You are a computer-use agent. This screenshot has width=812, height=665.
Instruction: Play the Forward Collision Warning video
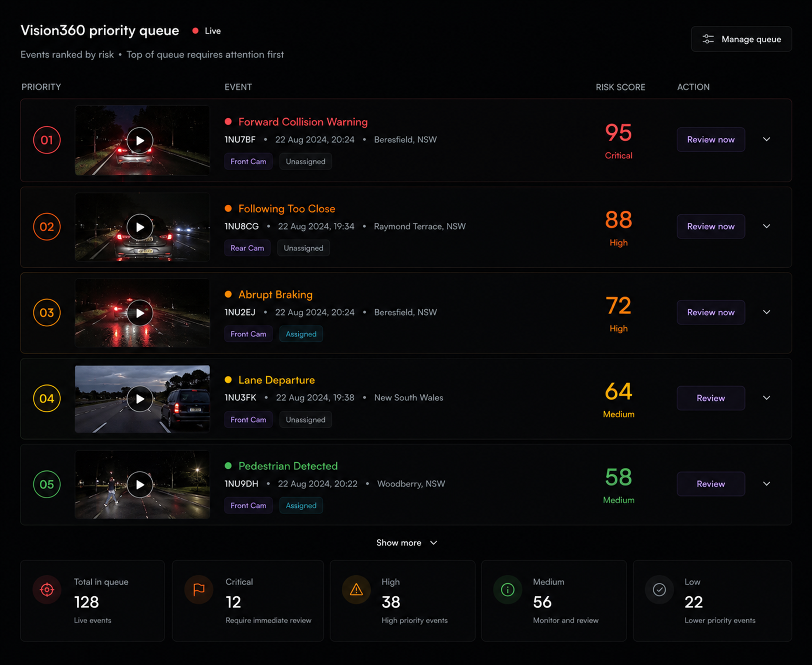[140, 141]
